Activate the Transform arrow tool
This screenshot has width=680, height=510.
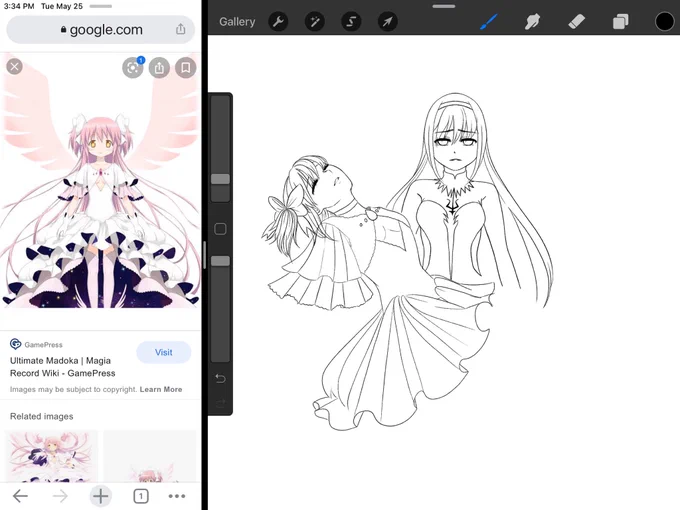[x=387, y=21]
